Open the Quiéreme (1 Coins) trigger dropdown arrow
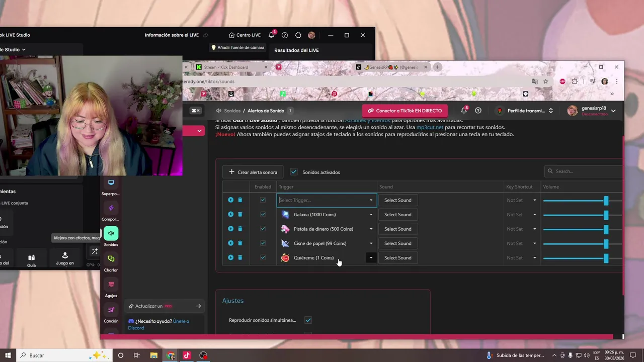 coord(371,257)
